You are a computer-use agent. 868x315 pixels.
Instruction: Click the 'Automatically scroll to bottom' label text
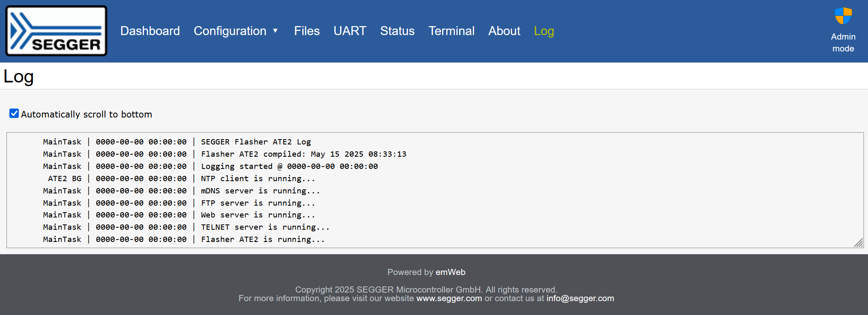tap(86, 114)
